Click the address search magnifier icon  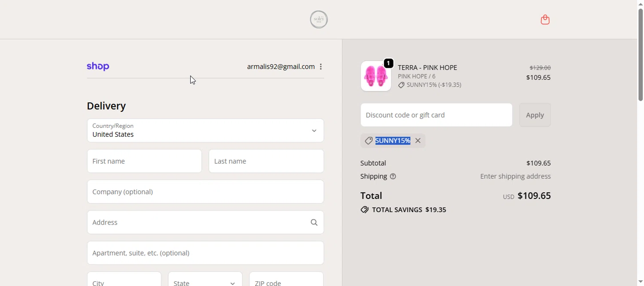coord(314,222)
